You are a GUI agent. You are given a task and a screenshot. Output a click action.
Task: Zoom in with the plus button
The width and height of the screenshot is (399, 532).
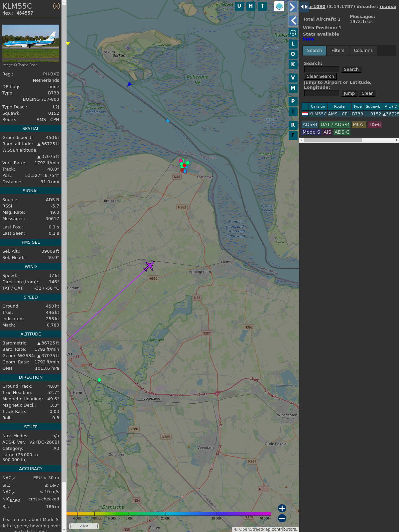(282, 508)
